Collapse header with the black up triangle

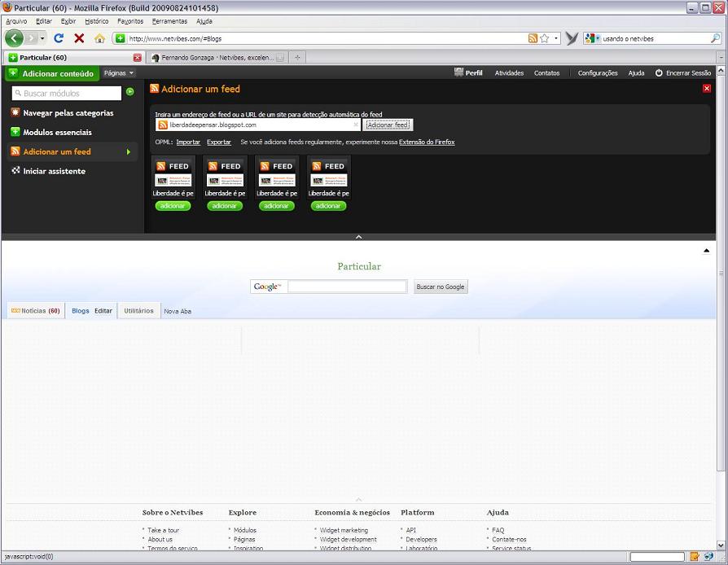click(x=706, y=251)
